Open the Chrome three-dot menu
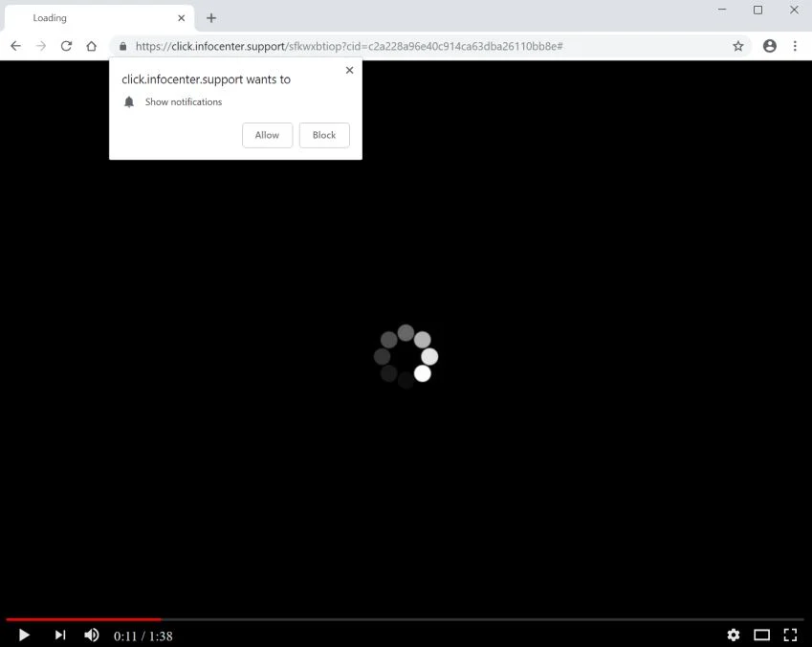812x647 pixels. point(795,46)
